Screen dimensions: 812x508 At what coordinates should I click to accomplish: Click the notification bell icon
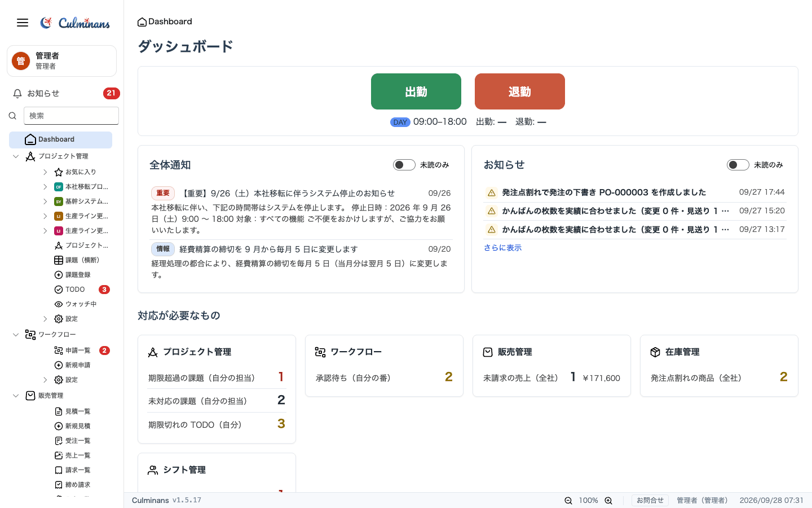(17, 94)
